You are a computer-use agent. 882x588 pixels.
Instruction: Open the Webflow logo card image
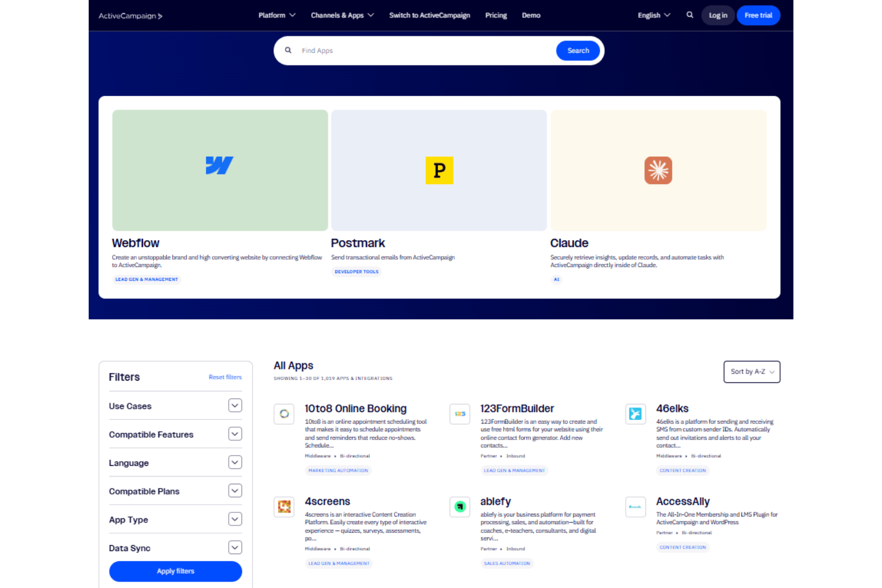[220, 170]
